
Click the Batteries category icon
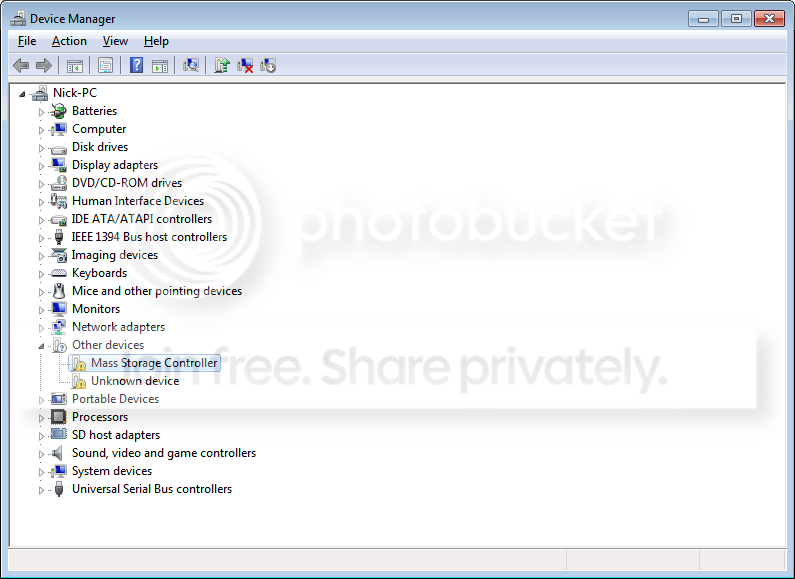(x=59, y=111)
